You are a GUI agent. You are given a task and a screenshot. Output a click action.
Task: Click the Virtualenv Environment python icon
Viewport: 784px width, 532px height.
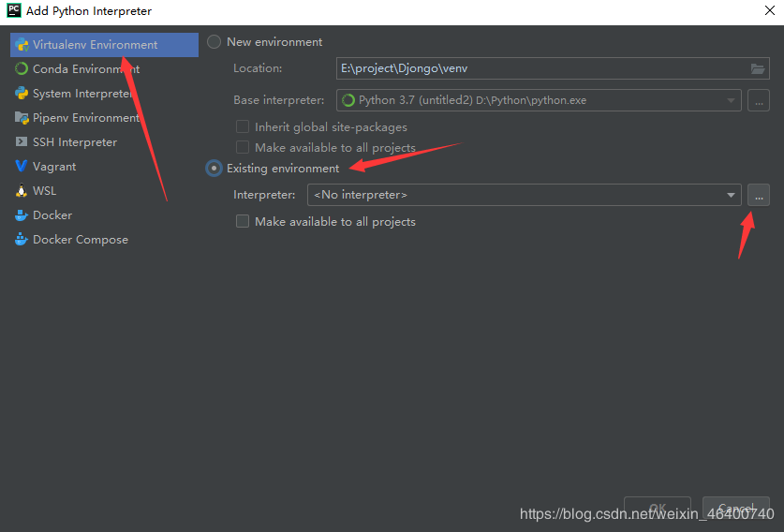22,45
